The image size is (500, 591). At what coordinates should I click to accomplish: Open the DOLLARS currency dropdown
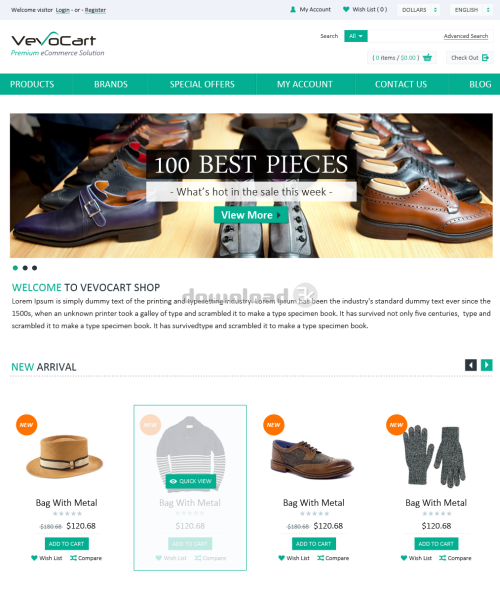point(419,10)
